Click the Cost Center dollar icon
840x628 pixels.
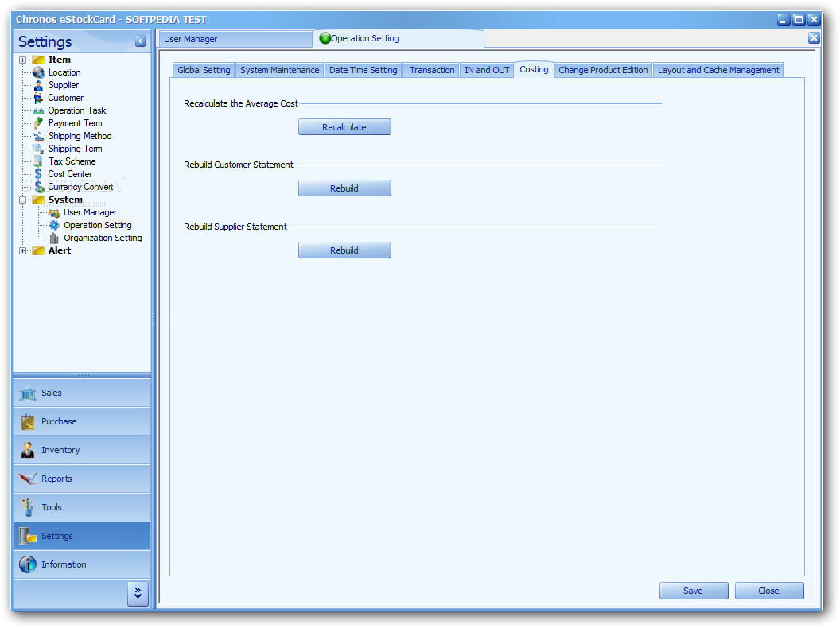tap(38, 174)
